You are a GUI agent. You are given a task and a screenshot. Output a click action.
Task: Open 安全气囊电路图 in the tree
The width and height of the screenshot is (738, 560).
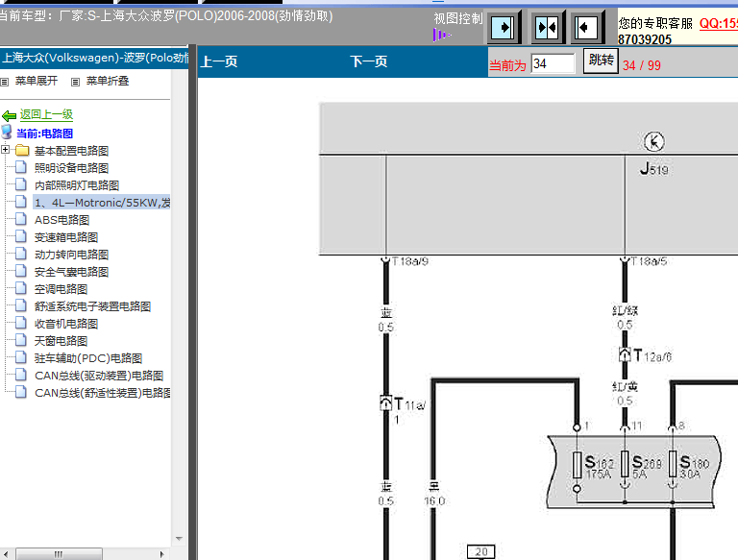coord(71,272)
